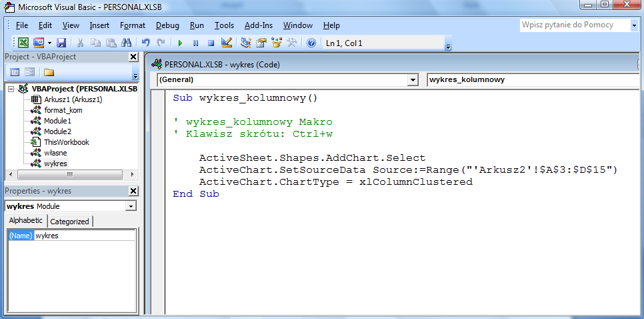The height and width of the screenshot is (319, 644).
Task: Open the (General) object dropdown
Action: [x=413, y=80]
